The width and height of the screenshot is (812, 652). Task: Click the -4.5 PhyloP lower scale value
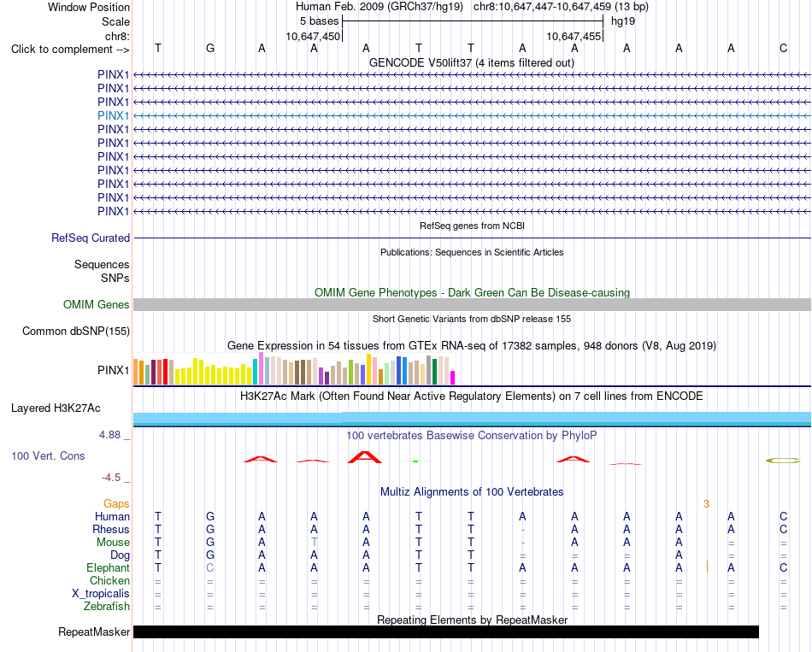click(x=111, y=478)
